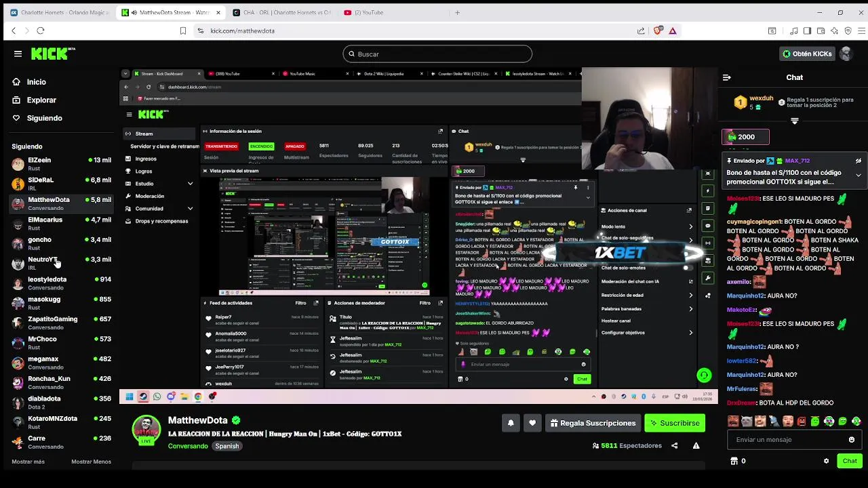
Task: Open Brave Rewards triangle icon
Action: pyautogui.click(x=673, y=30)
